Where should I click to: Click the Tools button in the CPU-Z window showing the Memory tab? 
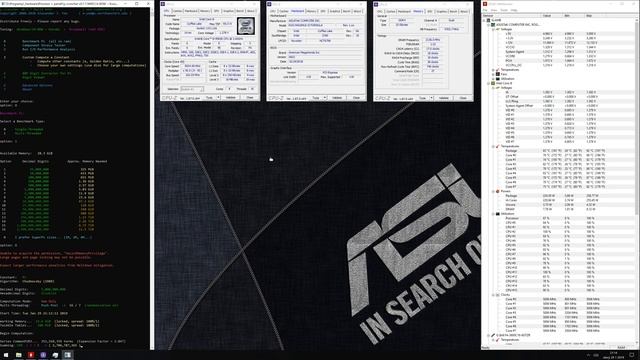pos(422,98)
